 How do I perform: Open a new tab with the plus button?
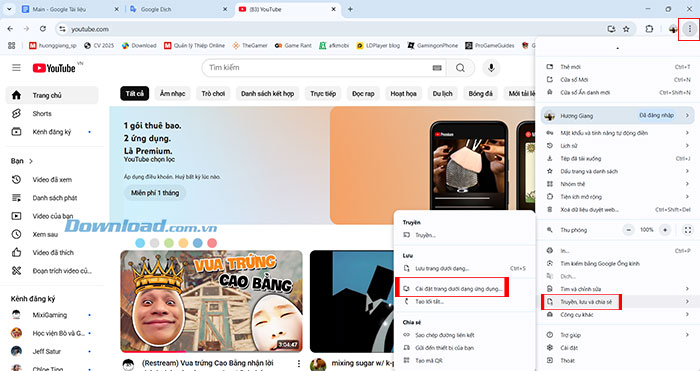(x=350, y=9)
